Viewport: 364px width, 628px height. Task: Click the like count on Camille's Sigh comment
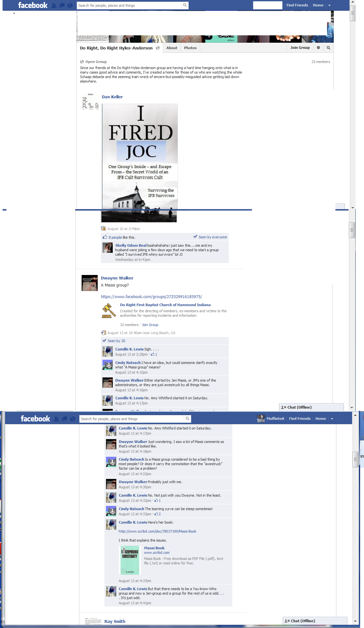[x=154, y=354]
